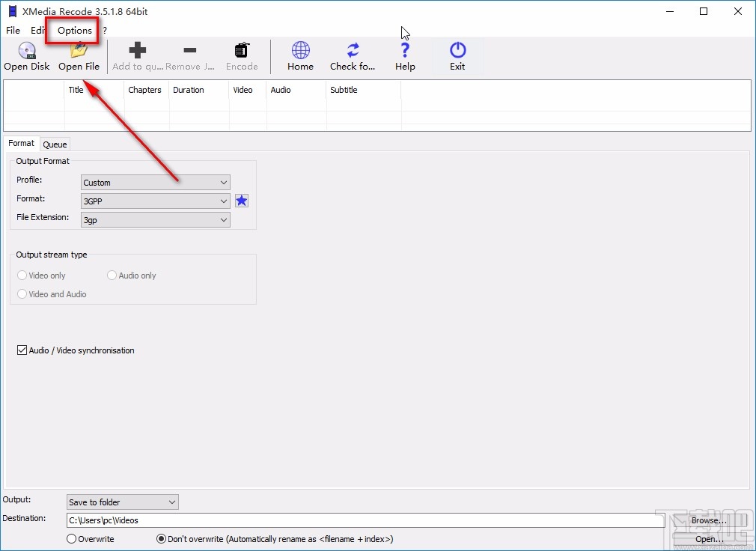Switch to the Queue tab
756x551 pixels.
pos(55,144)
